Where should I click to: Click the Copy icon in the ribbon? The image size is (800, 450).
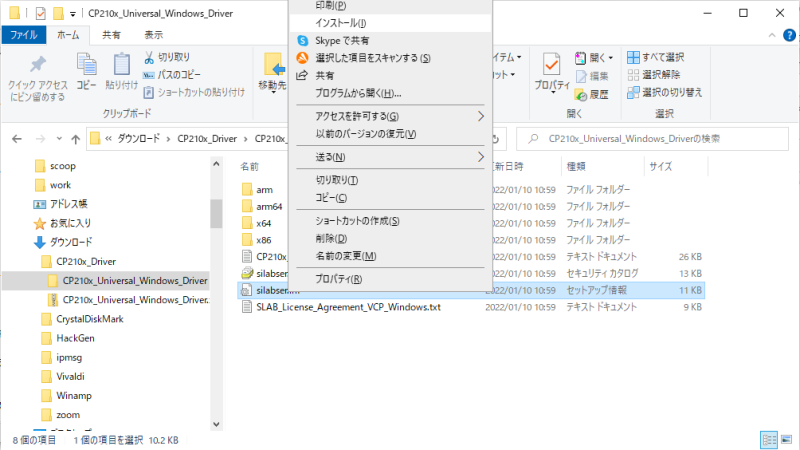coord(86,64)
